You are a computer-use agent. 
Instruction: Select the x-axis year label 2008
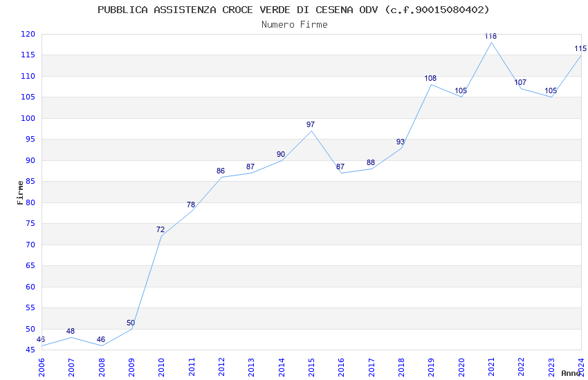pyautogui.click(x=102, y=368)
